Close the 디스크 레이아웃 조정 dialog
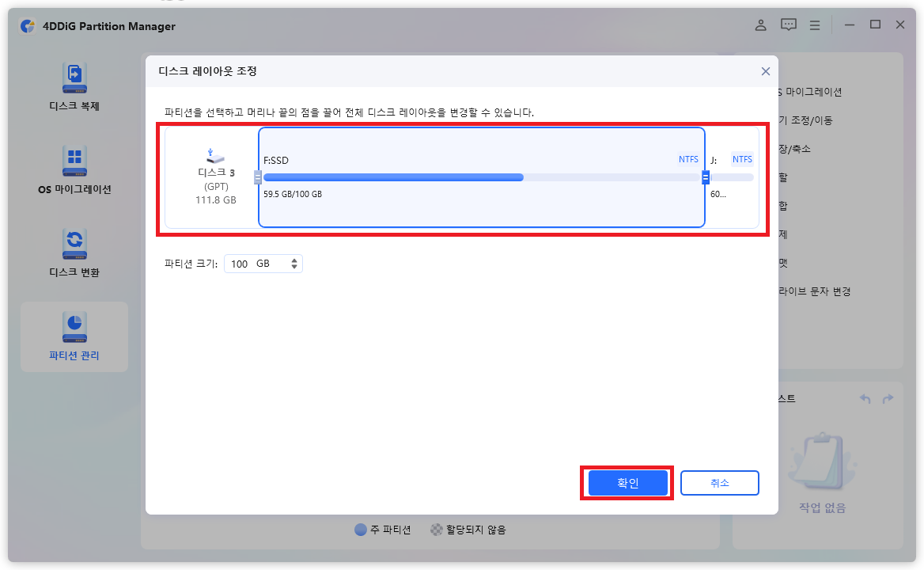Screen dimensions: 924x570 point(765,71)
